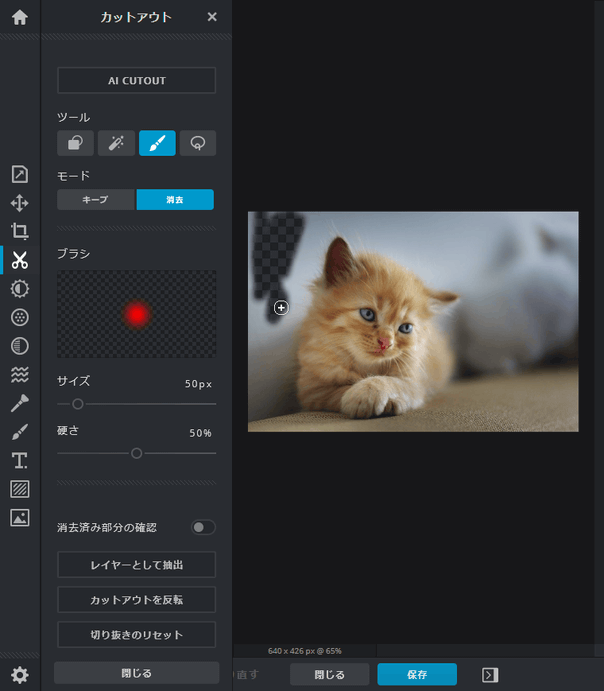Switch mode to キープ

pos(96,200)
